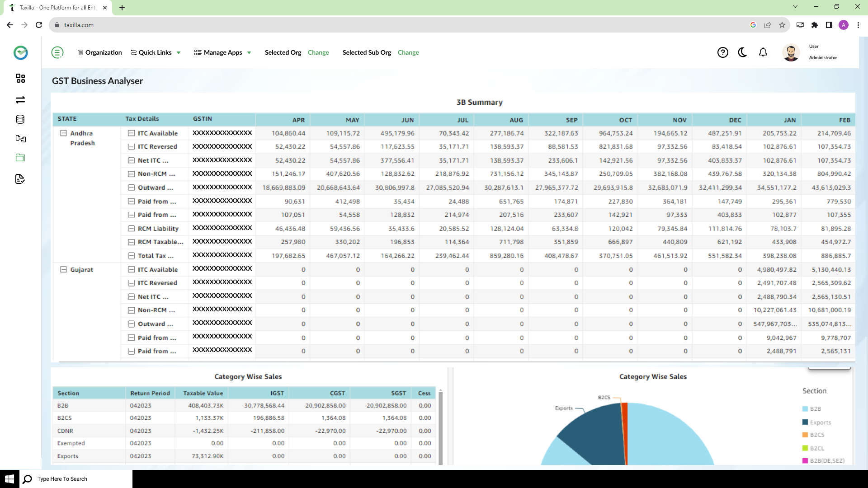Open the browser extensions puzzle icon
Screen dimensions: 868x488
point(815,25)
